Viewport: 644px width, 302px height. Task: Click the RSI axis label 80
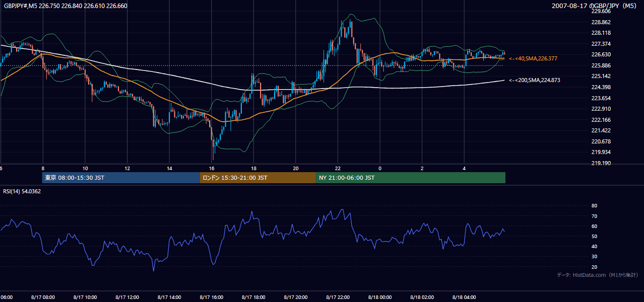point(594,206)
